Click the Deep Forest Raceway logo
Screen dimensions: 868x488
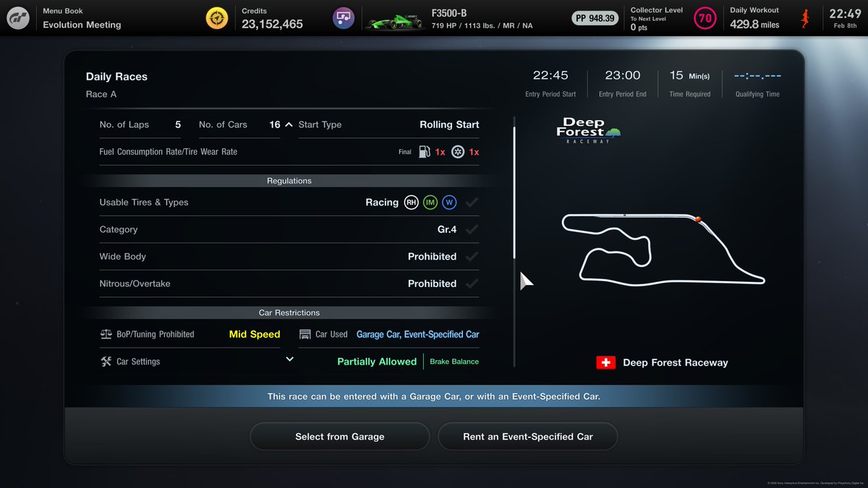pyautogui.click(x=588, y=131)
